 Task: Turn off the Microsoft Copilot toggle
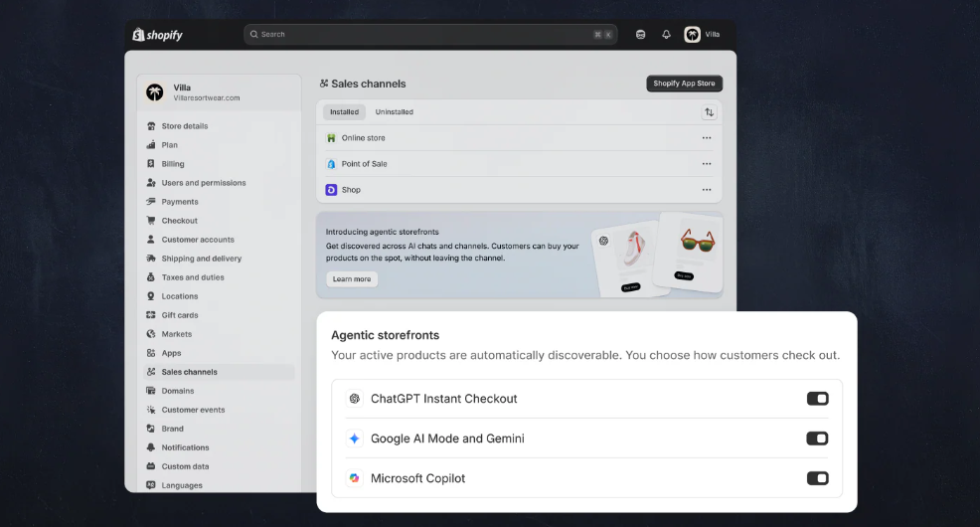click(x=817, y=478)
